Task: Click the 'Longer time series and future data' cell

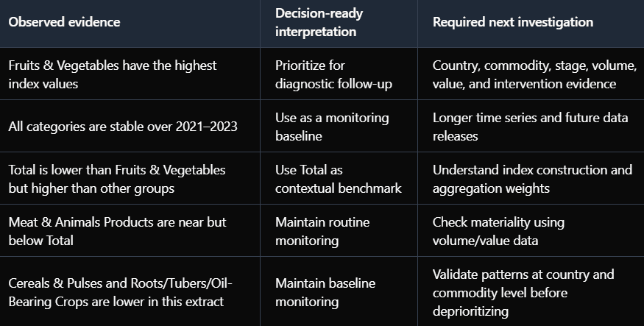Action: pos(531,126)
